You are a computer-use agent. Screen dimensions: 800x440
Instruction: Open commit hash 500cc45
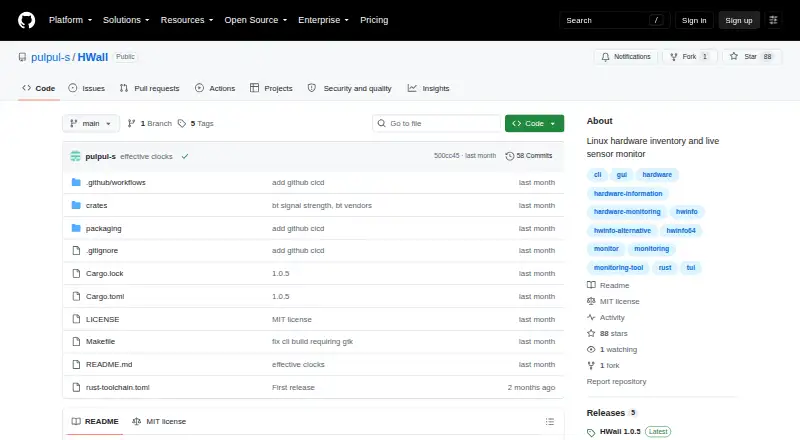446,156
